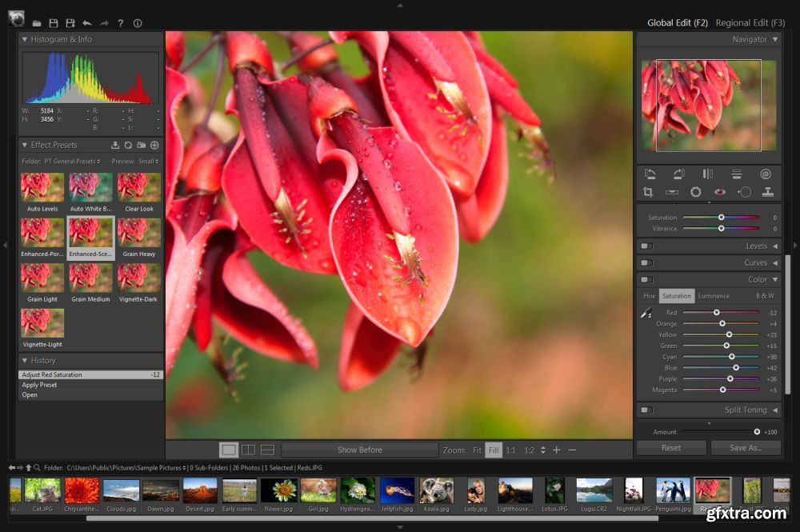The height and width of the screenshot is (532, 800).
Task: Click the Yellow saturation slider handle
Action: (x=729, y=335)
